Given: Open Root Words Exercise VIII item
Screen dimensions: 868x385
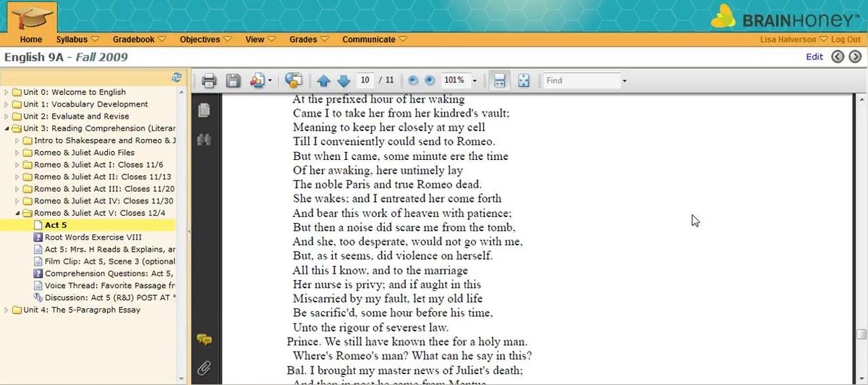Looking at the screenshot, I should pyautogui.click(x=93, y=237).
